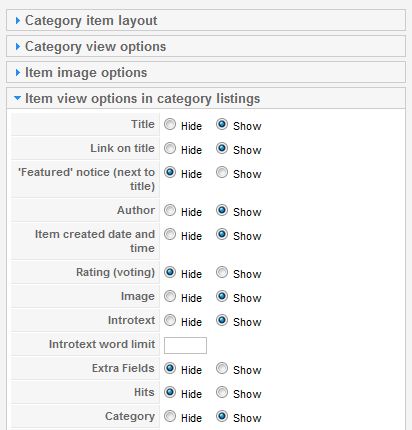Select Hide for Introtext

point(170,320)
